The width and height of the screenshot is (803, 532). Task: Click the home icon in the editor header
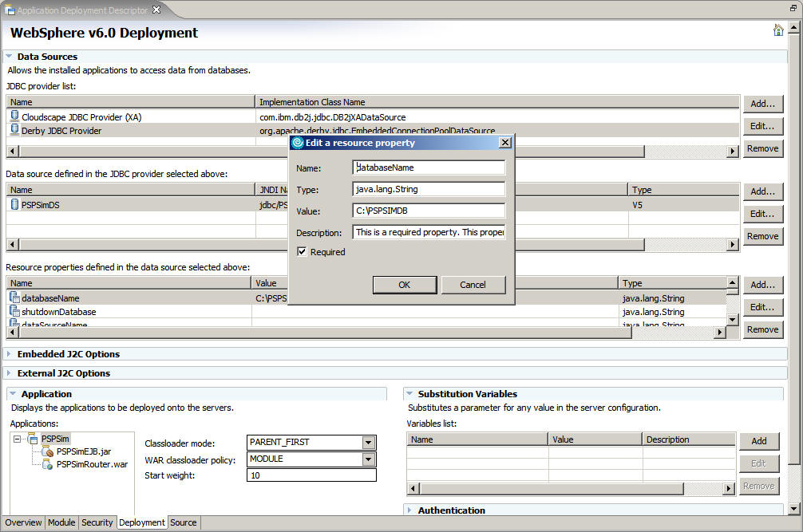coord(778,30)
